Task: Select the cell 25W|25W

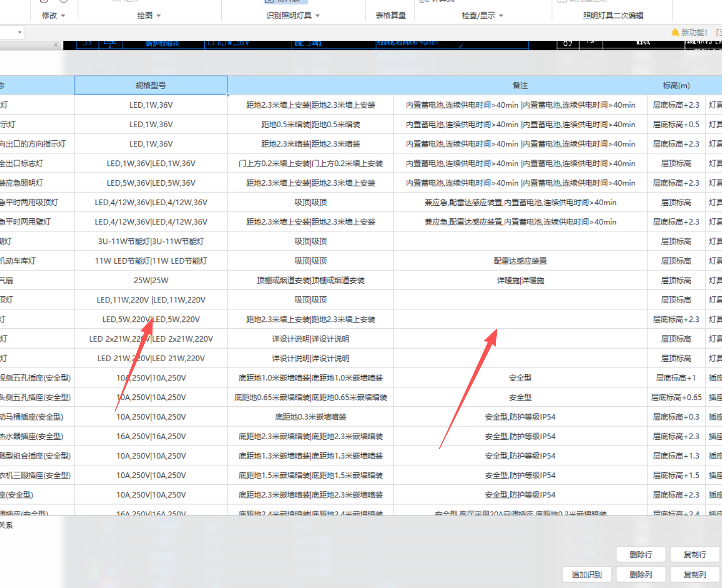Action: pyautogui.click(x=151, y=280)
